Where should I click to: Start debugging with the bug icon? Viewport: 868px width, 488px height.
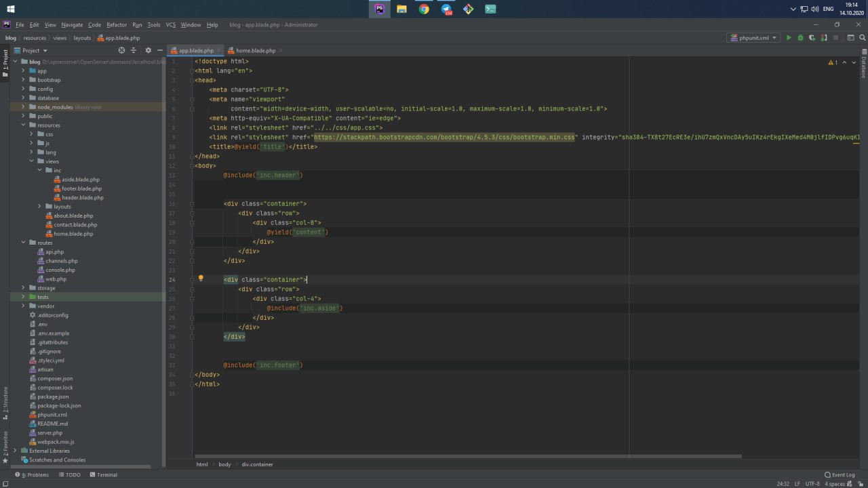(x=800, y=38)
